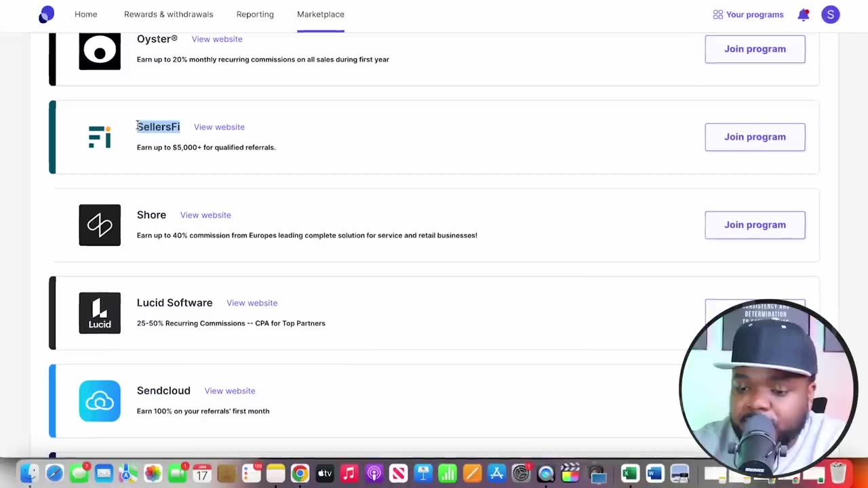868x488 pixels.
Task: Open Preview from the dock
Action: (679, 473)
